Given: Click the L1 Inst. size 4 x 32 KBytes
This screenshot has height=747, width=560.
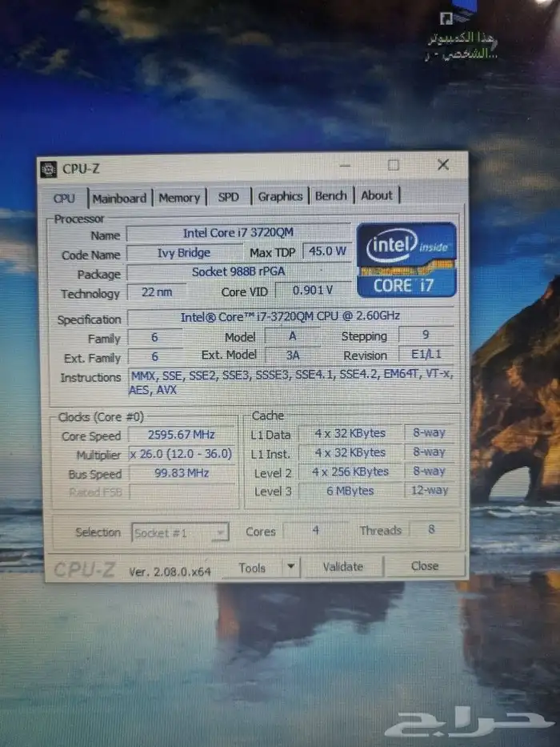Looking at the screenshot, I should 350,453.
